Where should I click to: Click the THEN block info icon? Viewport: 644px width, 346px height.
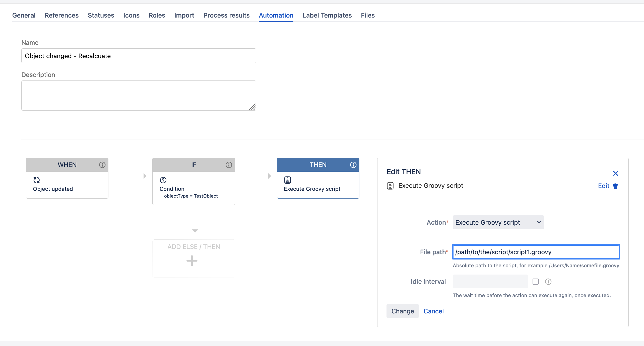[353, 165]
